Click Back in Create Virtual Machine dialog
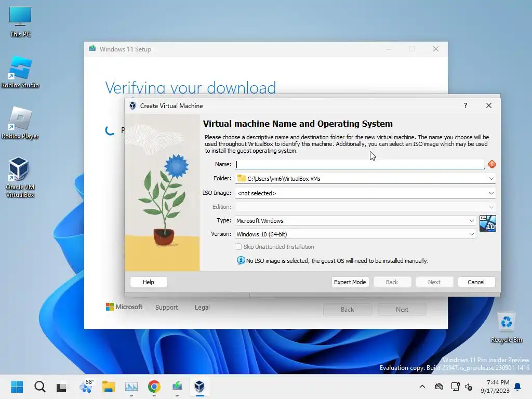This screenshot has width=532, height=399. click(x=392, y=282)
